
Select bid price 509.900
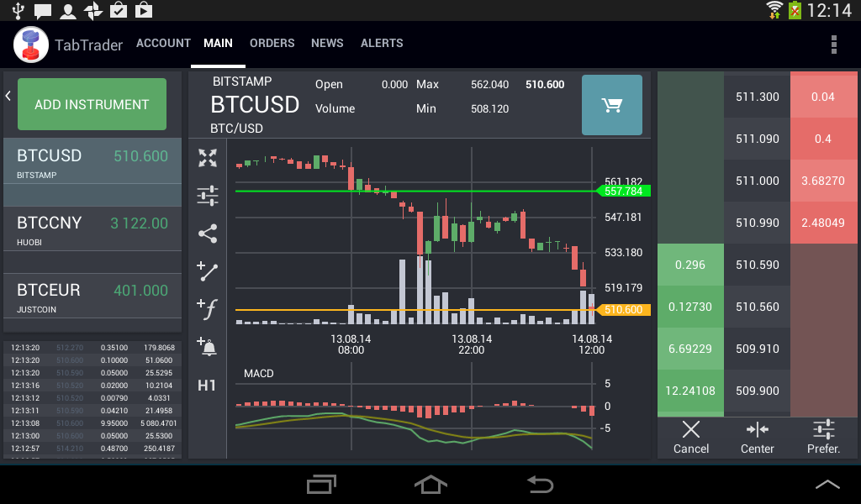[x=758, y=391]
